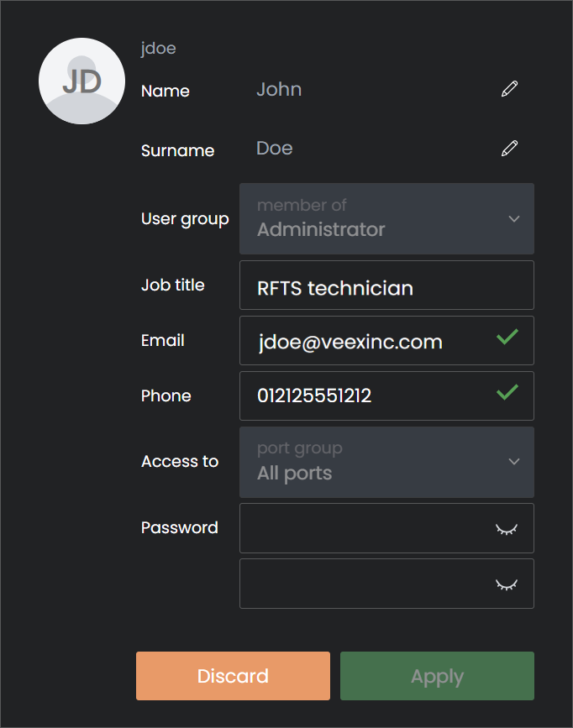Open the User group Administrator dropdown
This screenshot has width=573, height=728.
[386, 219]
